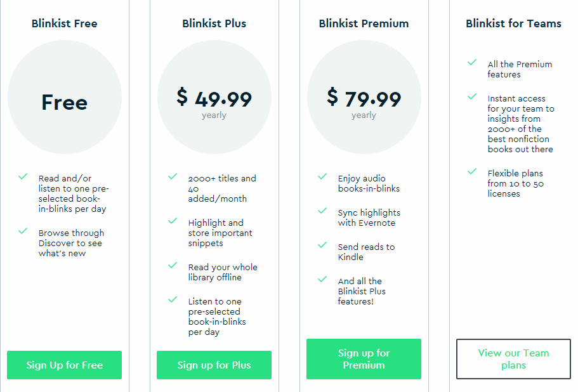Click checkmark beside 'Read your whole library offline'
Screen dimensions: 578x392
pos(173,265)
